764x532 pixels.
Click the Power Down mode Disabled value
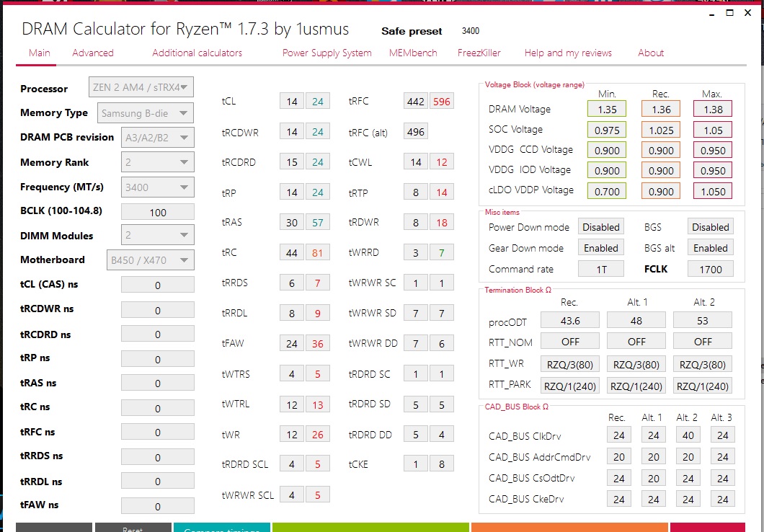click(x=601, y=227)
